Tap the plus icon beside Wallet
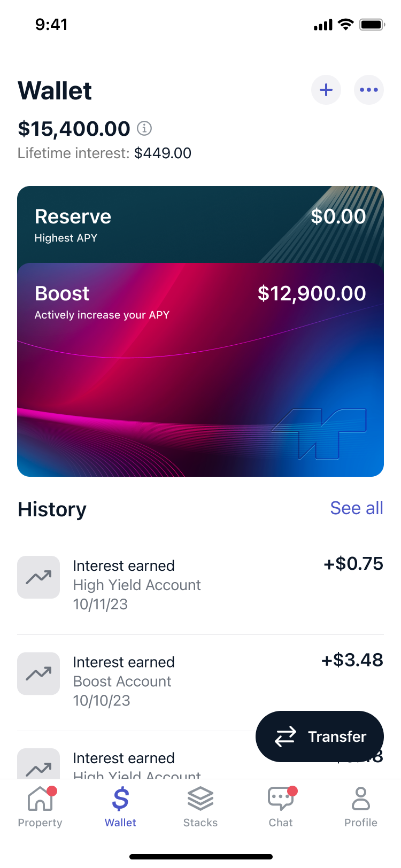This screenshot has width=401, height=868. point(326,90)
